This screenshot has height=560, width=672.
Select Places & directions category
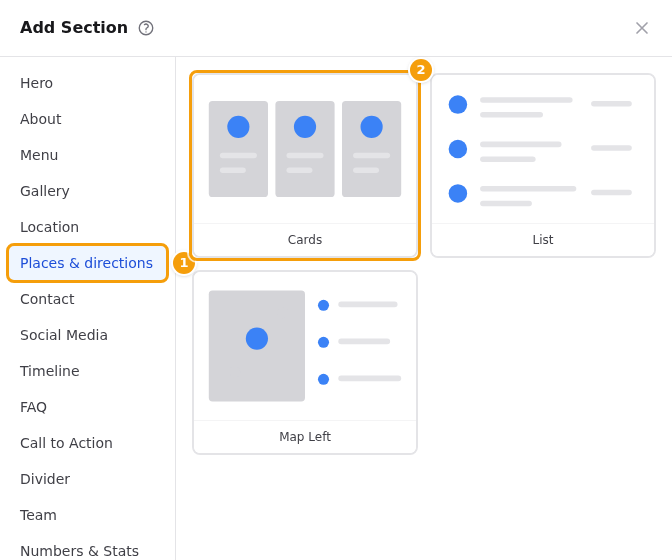pos(87,263)
